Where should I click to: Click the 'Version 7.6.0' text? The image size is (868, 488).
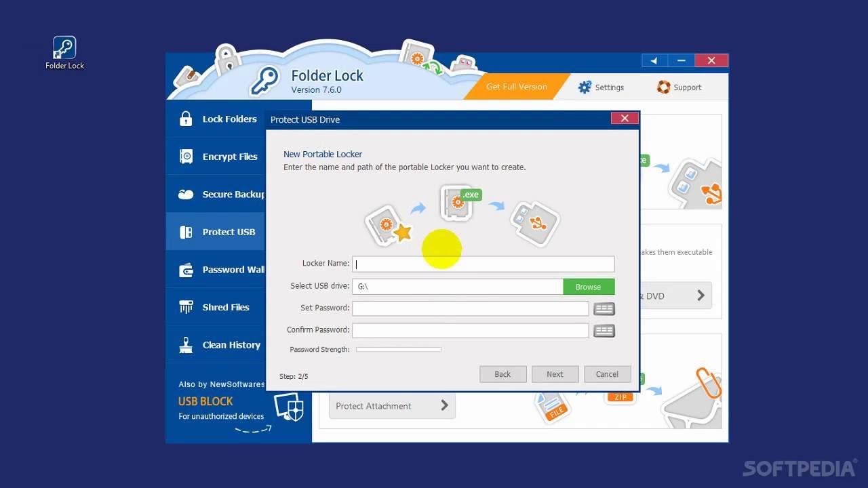click(x=316, y=89)
